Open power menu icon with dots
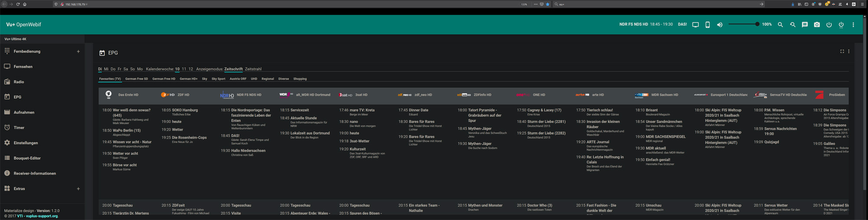Viewport: 868px width, 220px height. point(841,25)
